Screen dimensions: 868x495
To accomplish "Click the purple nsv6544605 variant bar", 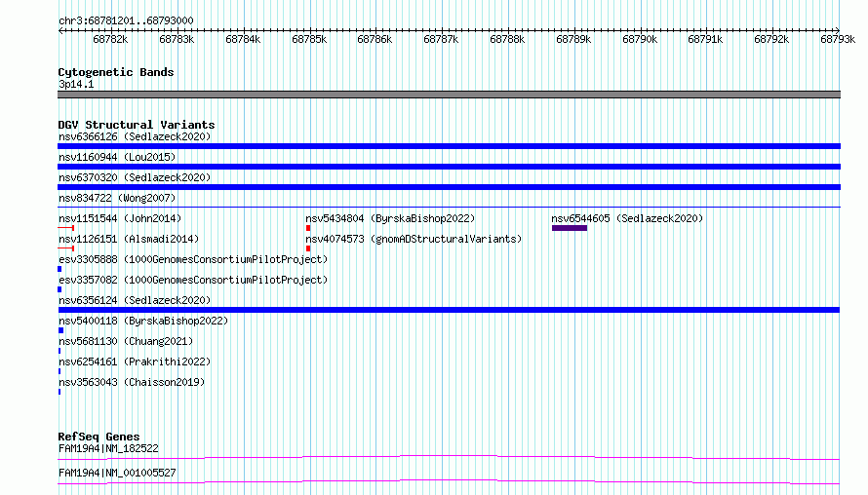I will click(x=569, y=228).
